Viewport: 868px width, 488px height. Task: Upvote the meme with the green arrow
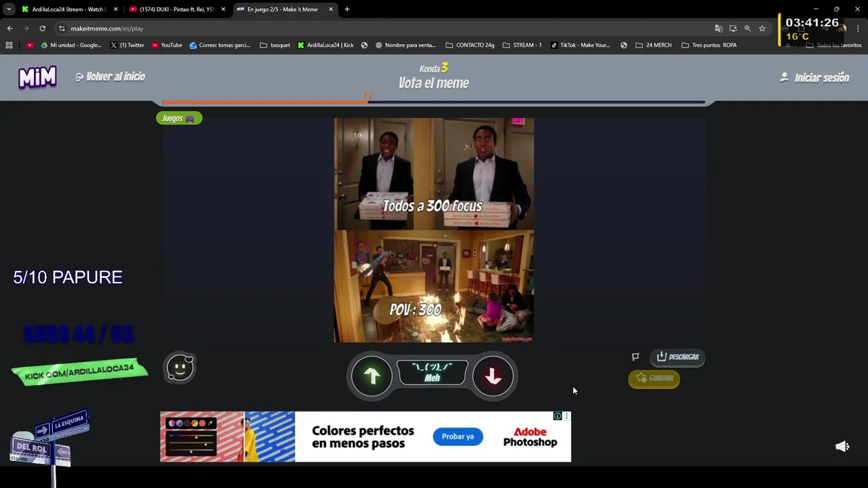372,375
